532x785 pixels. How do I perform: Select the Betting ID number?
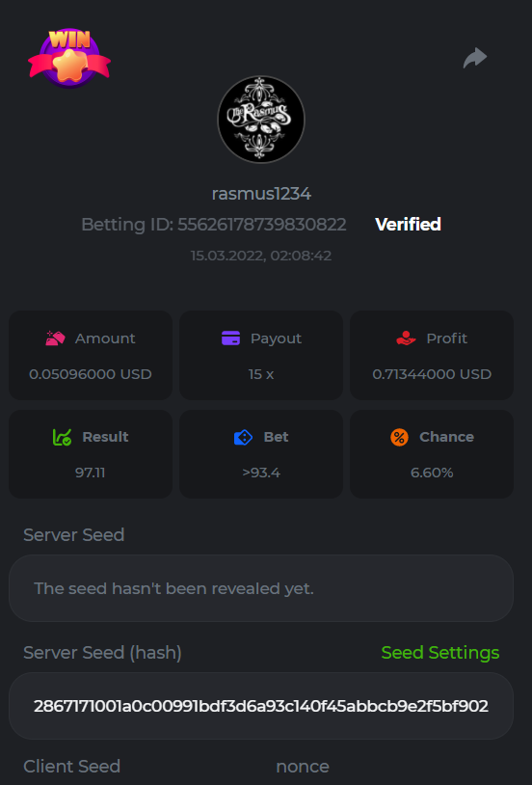pos(262,225)
